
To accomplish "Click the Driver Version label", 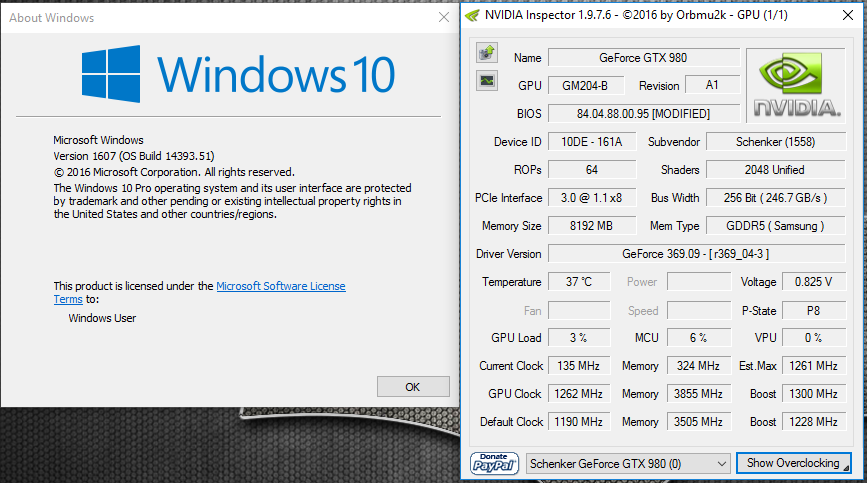I will [x=509, y=254].
